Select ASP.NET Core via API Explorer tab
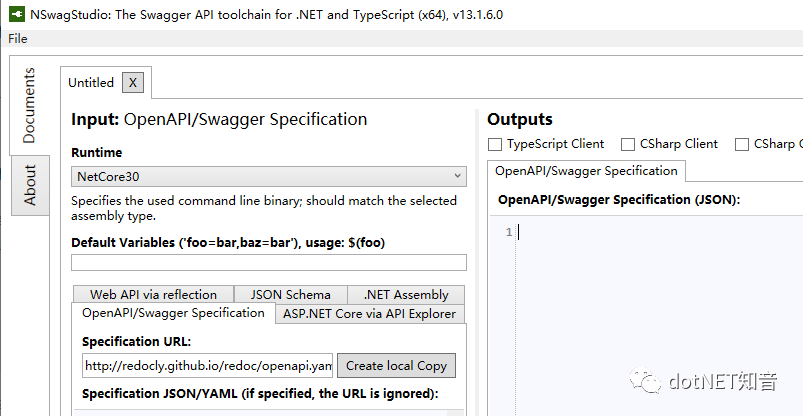The height and width of the screenshot is (416, 803). (370, 314)
